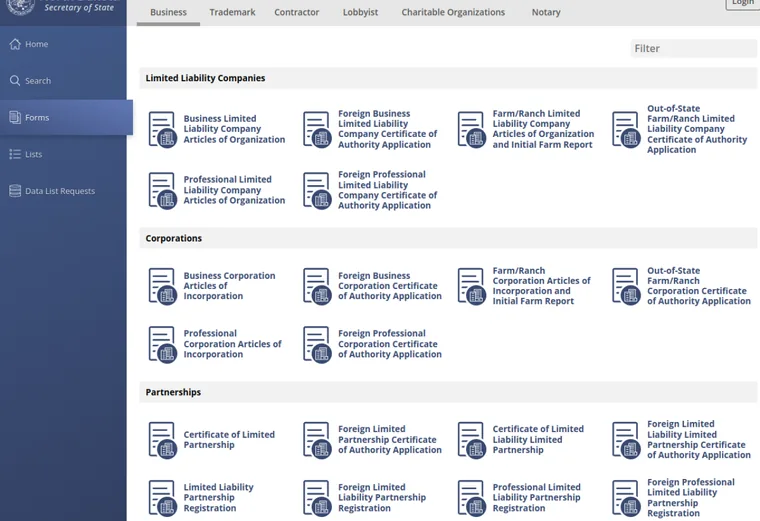Select the Notary tab
760x521 pixels.
point(546,12)
